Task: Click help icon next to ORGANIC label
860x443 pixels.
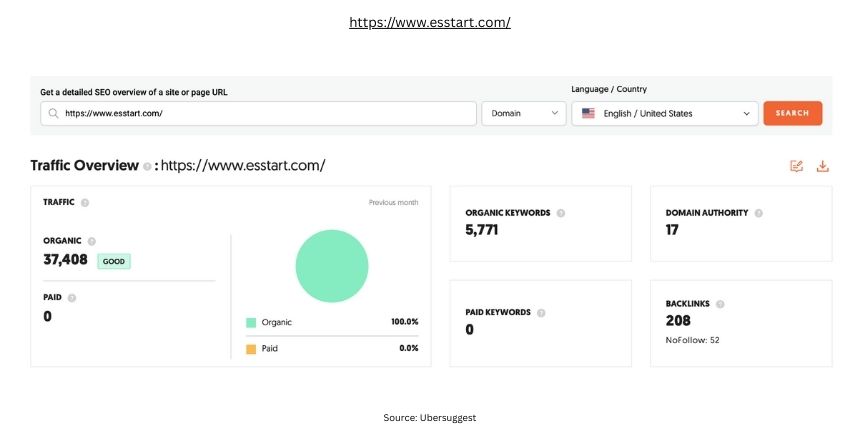Action: [x=92, y=241]
